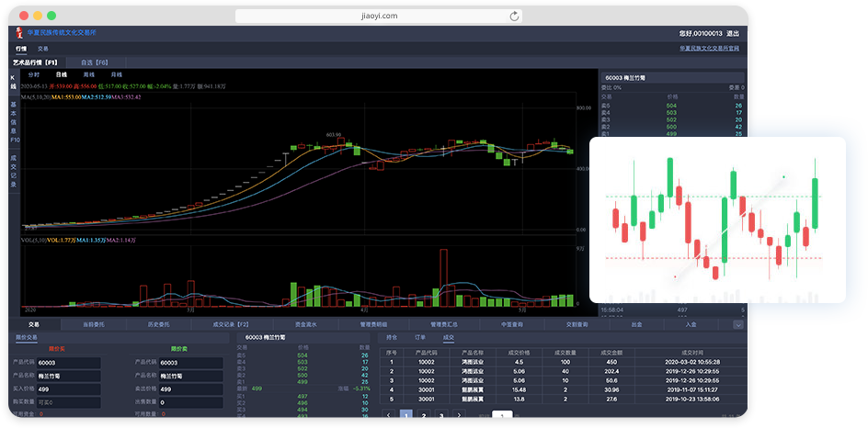Click the exchange logo icon in header
The width and height of the screenshot is (868, 428).
point(18,32)
